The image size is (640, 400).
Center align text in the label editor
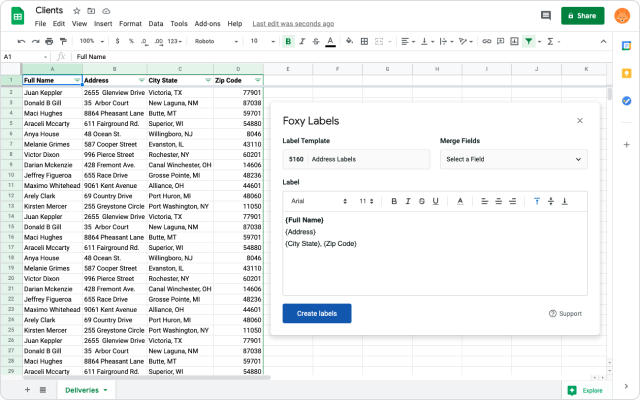tap(498, 201)
